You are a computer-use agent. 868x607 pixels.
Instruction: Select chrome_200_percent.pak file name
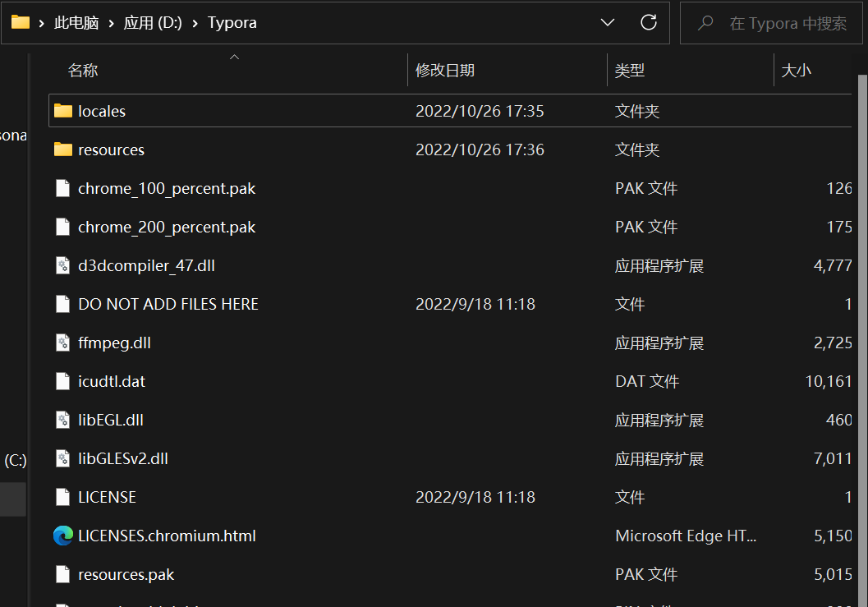point(167,228)
